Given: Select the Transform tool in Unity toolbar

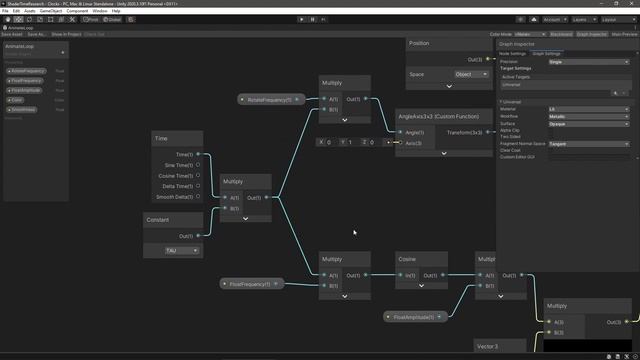Looking at the screenshot, I should point(61,20).
